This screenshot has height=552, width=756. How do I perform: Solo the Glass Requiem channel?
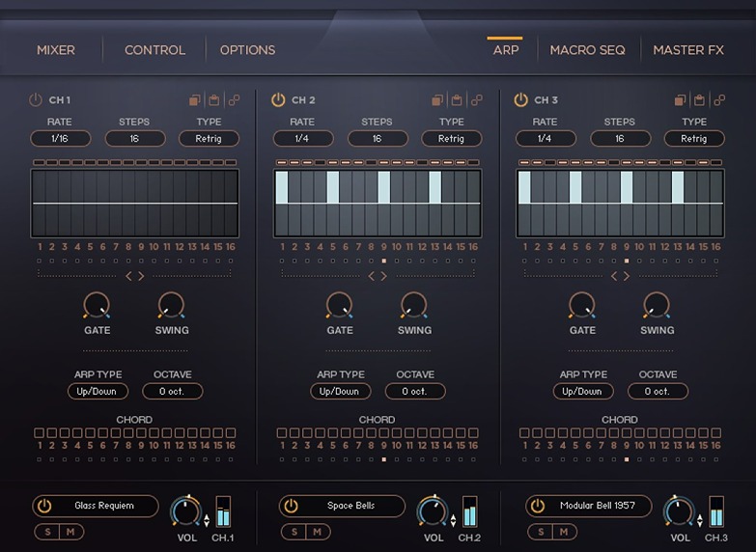pos(47,532)
